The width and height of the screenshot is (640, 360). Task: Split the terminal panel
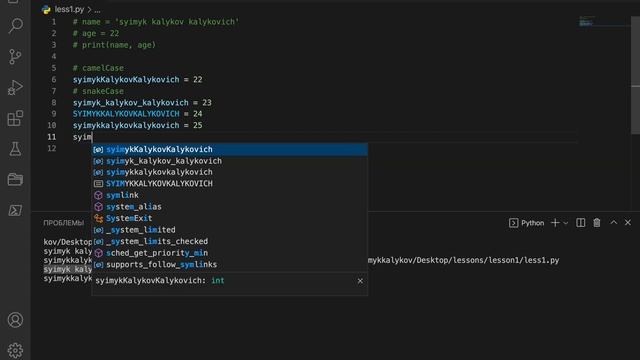coord(580,223)
